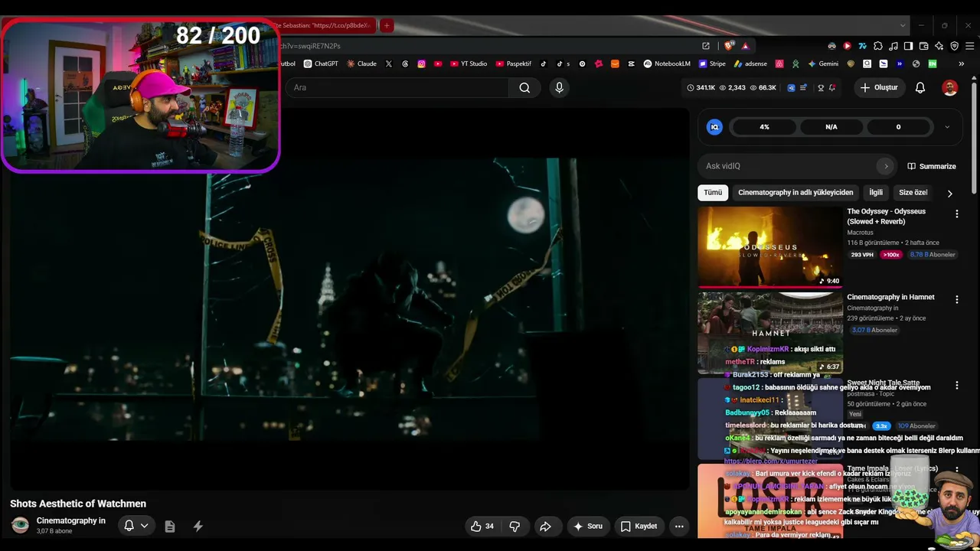Viewport: 980px width, 551px height.
Task: Show more filter chips with right arrow
Action: (949, 193)
